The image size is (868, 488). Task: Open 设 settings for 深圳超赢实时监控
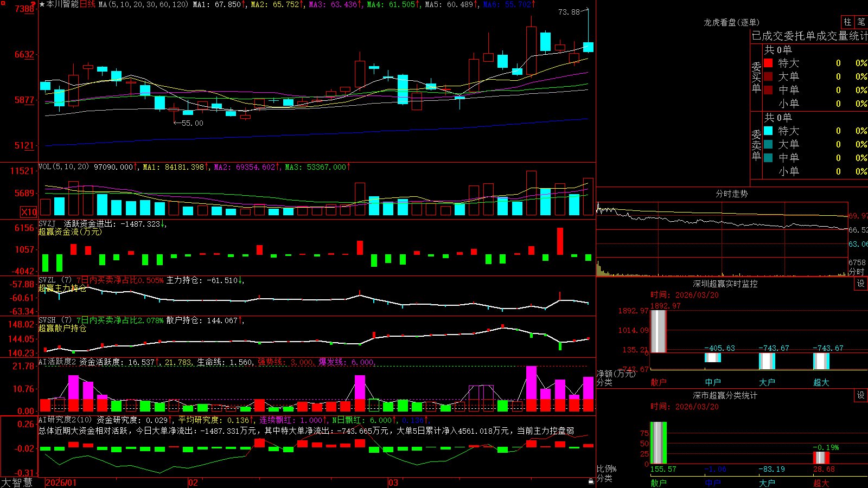[860, 284]
